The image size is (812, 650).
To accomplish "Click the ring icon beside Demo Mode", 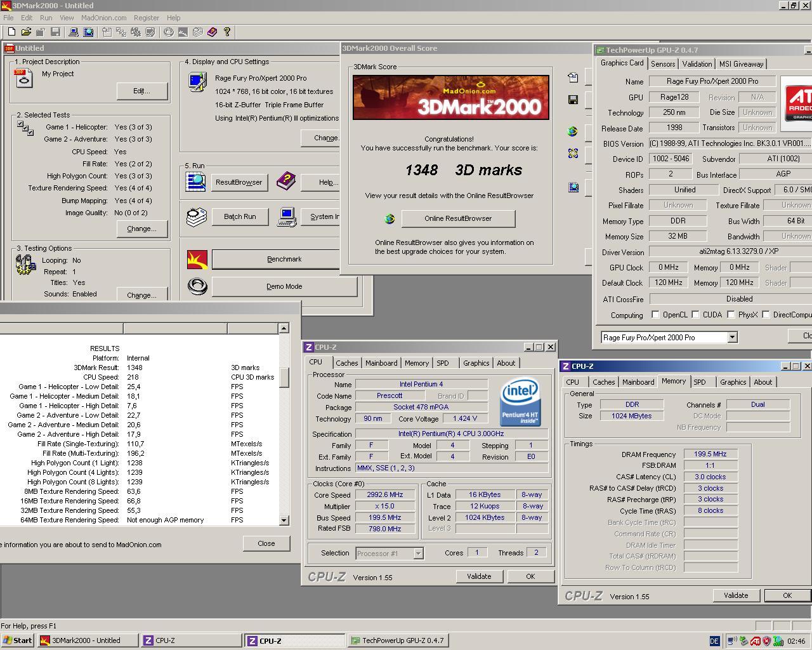I will (197, 286).
